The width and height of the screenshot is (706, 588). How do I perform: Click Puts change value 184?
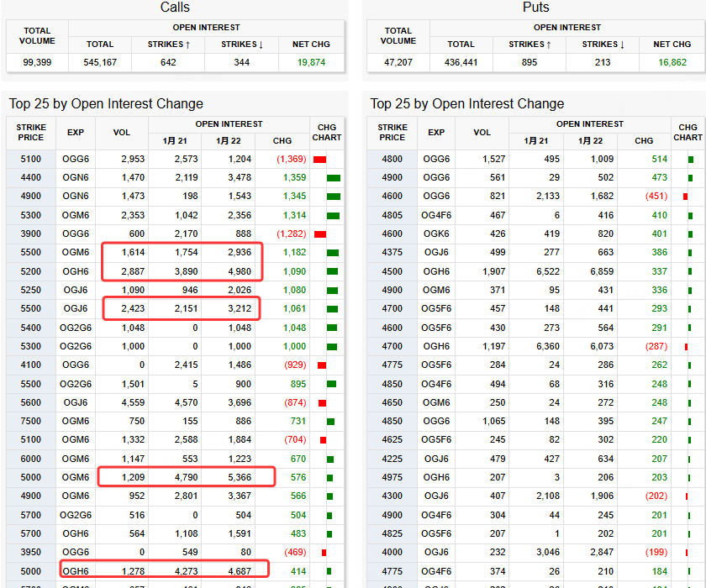659,571
